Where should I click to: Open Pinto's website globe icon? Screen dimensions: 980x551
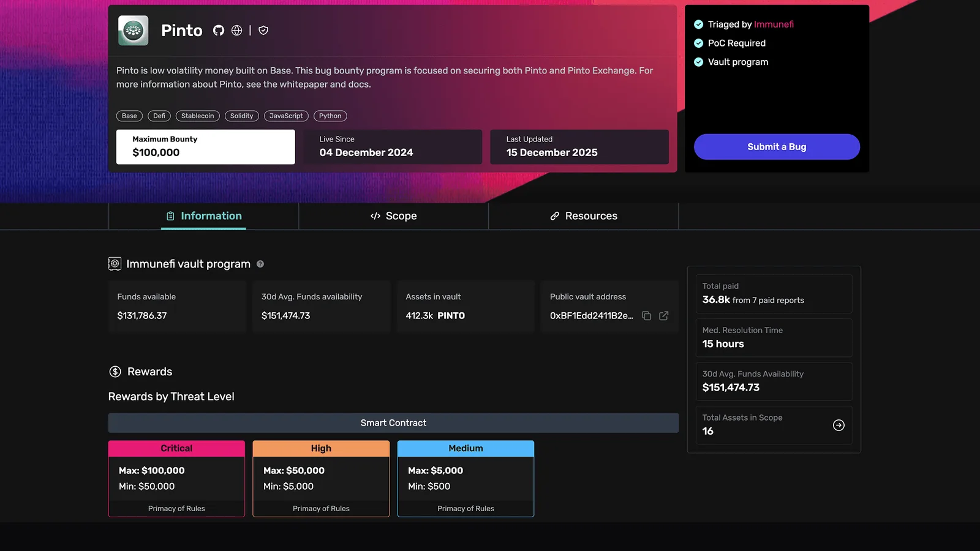[x=237, y=31]
